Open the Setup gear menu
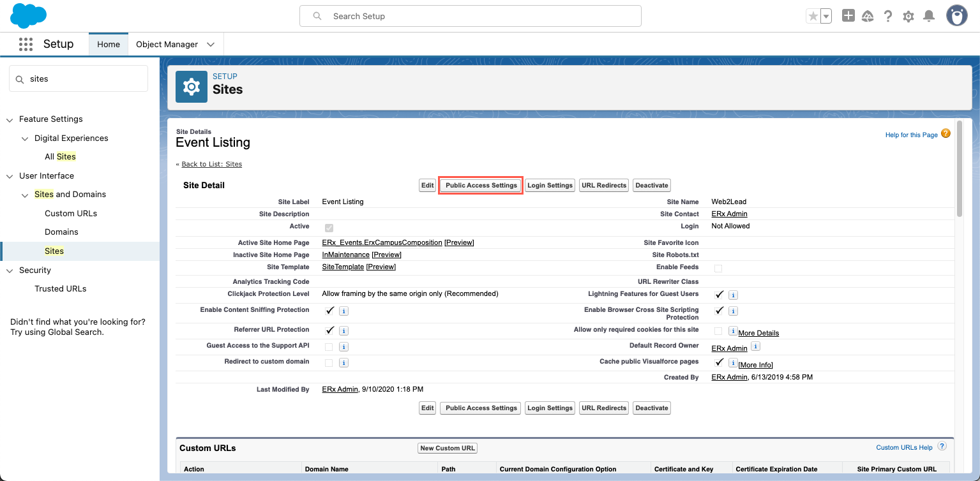 click(x=908, y=17)
